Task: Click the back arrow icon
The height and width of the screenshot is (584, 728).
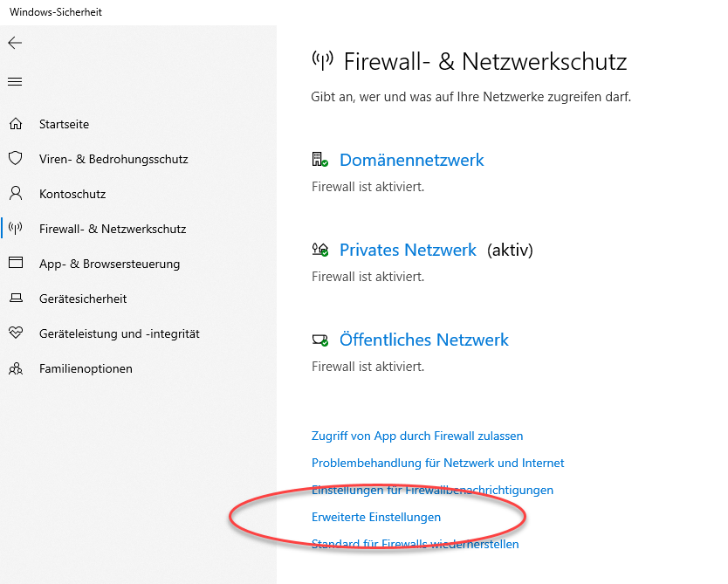Action: (15, 43)
